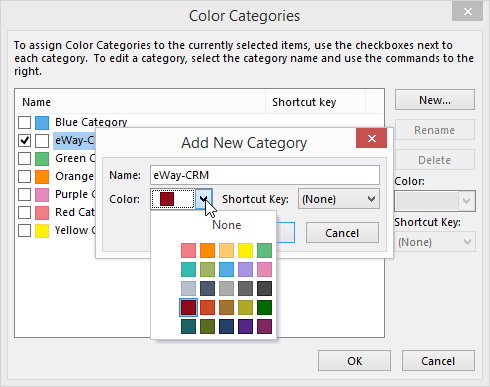The width and height of the screenshot is (490, 387).
Task: Check the Blue Category checkbox
Action: point(24,122)
